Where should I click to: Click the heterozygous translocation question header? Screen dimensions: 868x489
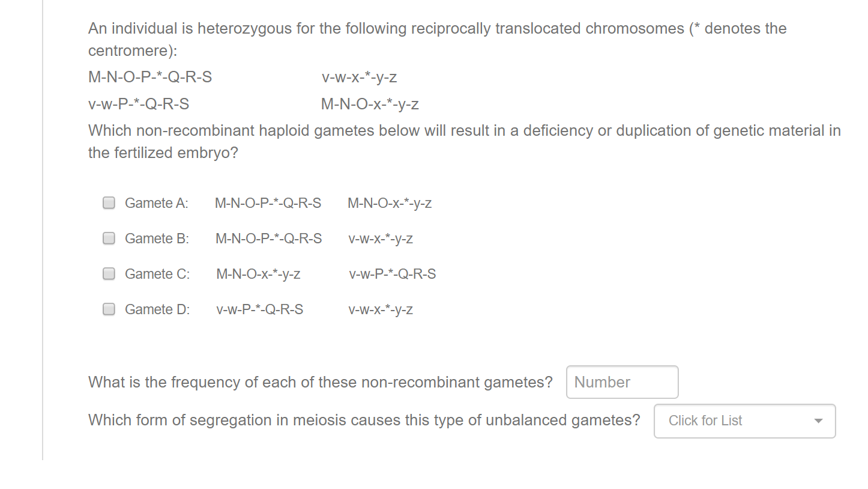coord(436,28)
